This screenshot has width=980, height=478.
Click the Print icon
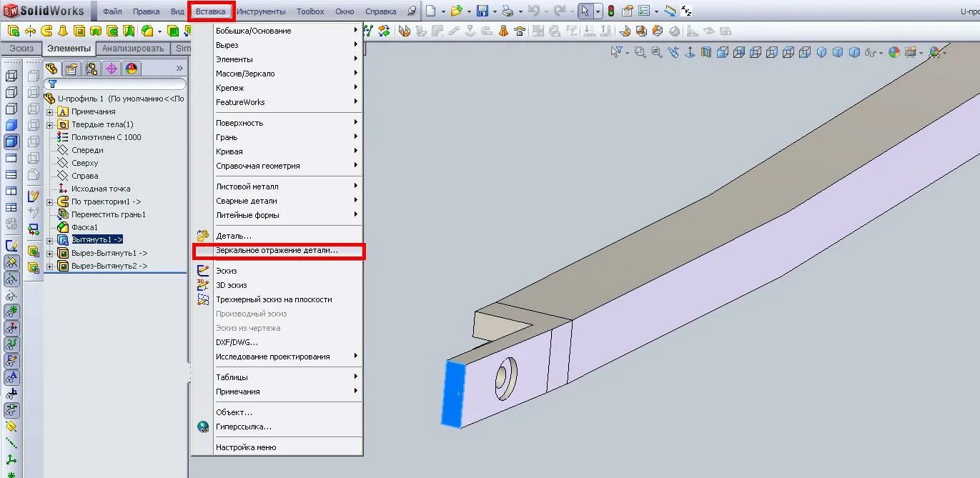(x=508, y=11)
